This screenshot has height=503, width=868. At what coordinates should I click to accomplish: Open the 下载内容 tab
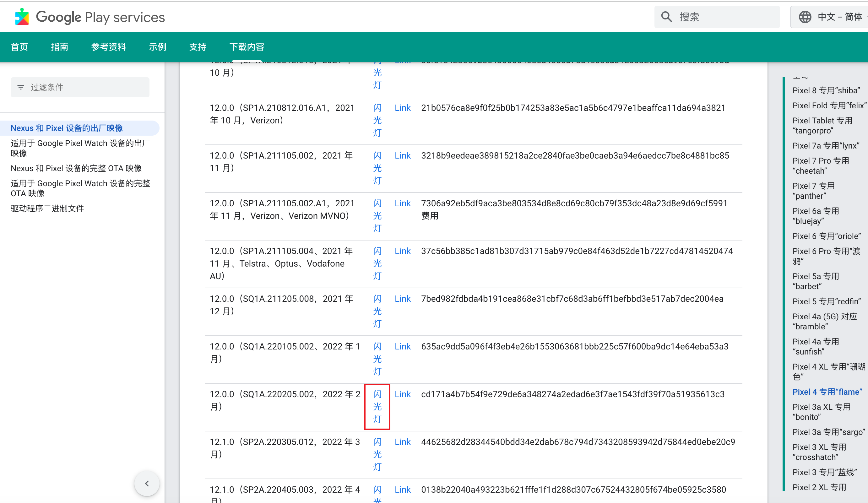[247, 47]
